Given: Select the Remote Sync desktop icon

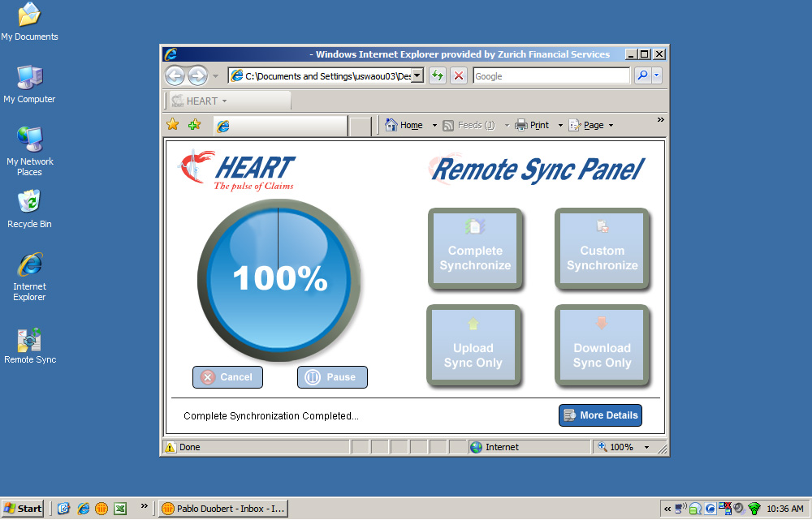Looking at the screenshot, I should coord(29,346).
